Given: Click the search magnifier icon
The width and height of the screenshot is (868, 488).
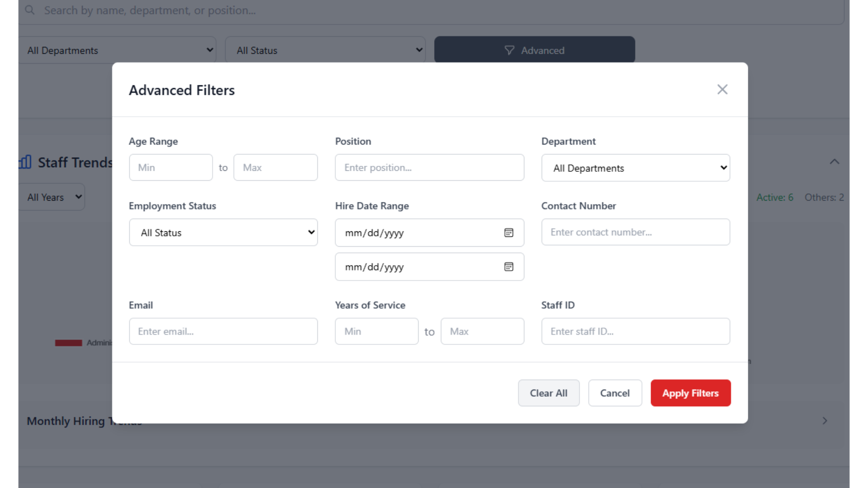Looking at the screenshot, I should click(29, 9).
